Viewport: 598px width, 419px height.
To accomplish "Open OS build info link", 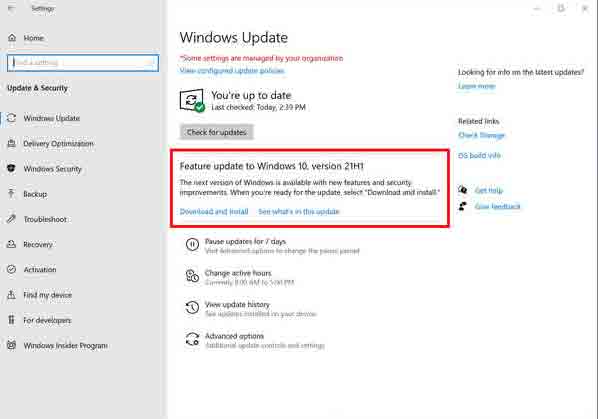I will (479, 156).
